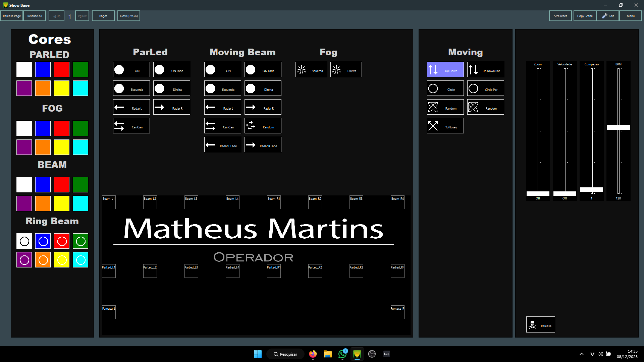The width and height of the screenshot is (644, 362).
Task: Activate ParLed CanCan double-arrow effect
Action: pyautogui.click(x=131, y=126)
